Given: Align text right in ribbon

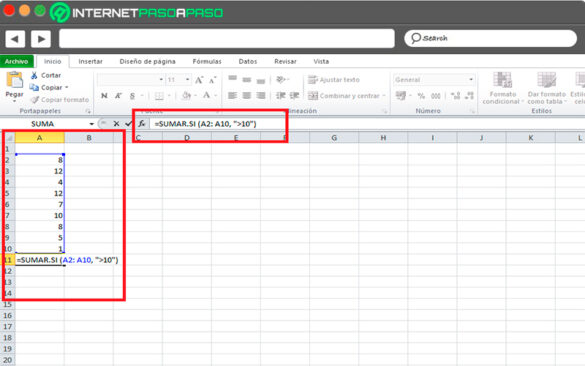Looking at the screenshot, I should (x=261, y=96).
